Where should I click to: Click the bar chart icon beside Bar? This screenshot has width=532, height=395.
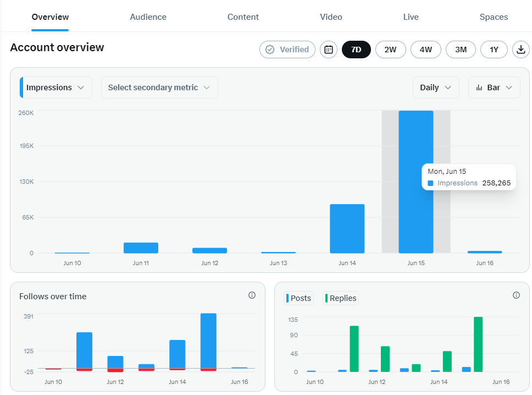[x=479, y=87]
